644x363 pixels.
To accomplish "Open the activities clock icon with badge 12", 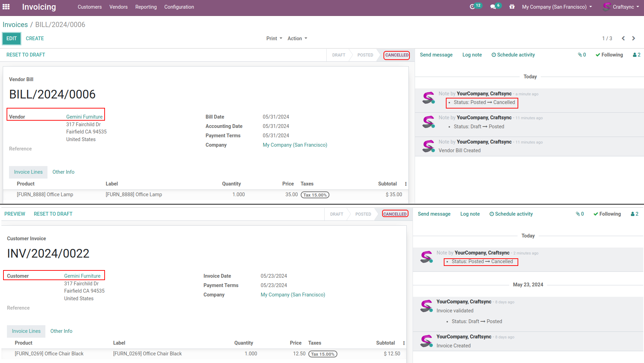I will (473, 7).
